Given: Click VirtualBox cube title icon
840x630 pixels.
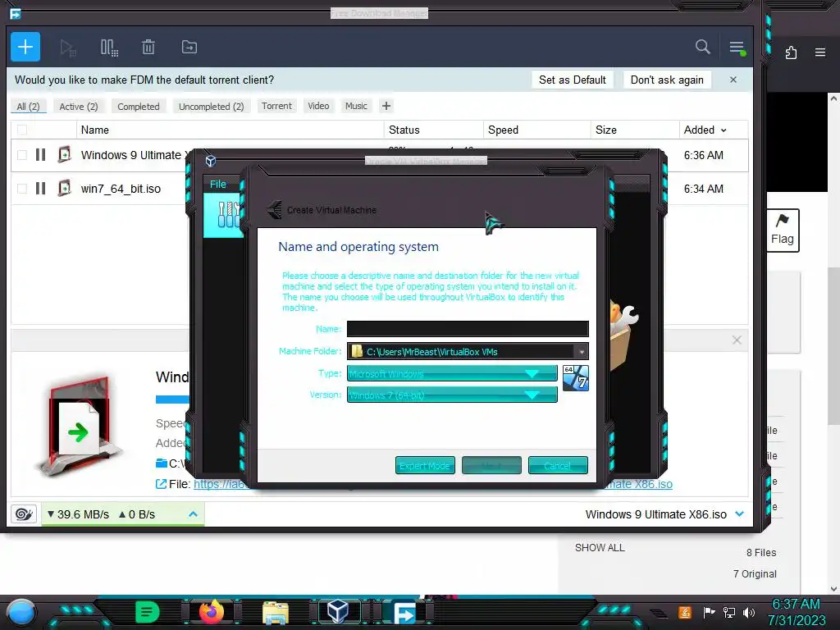Looking at the screenshot, I should tap(211, 161).
